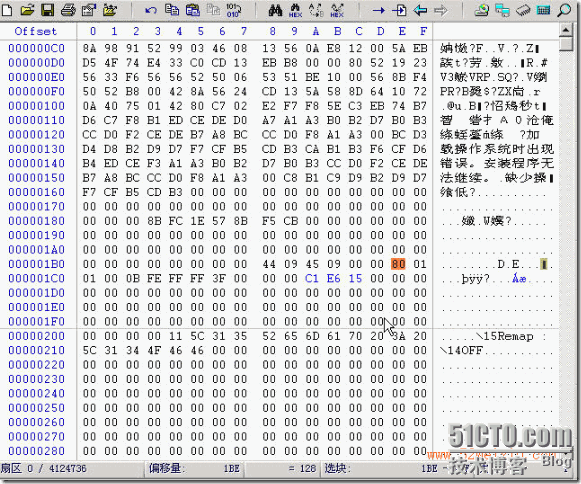The image size is (581, 484).
Task: Select byte E6 in row 000001C0
Action: (333, 279)
